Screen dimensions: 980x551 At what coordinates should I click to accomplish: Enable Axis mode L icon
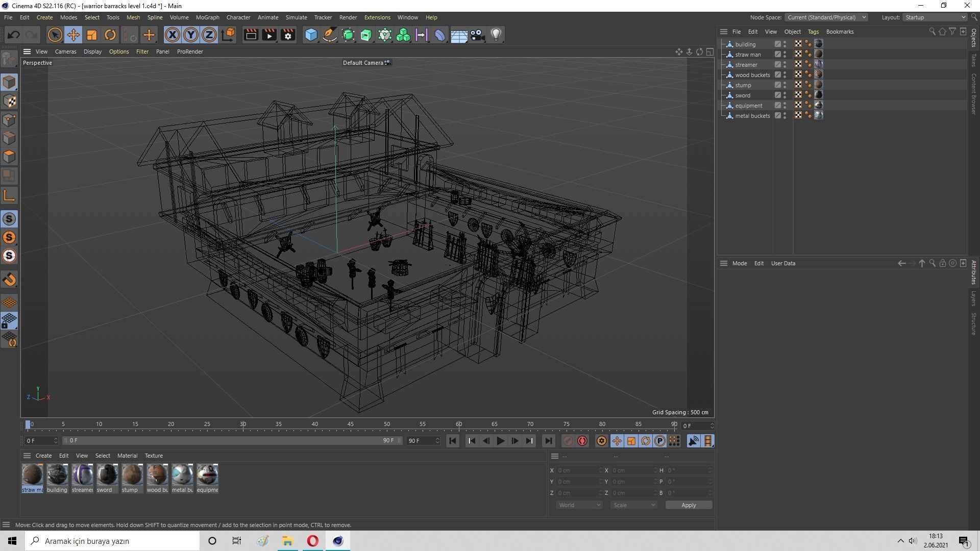coord(9,195)
